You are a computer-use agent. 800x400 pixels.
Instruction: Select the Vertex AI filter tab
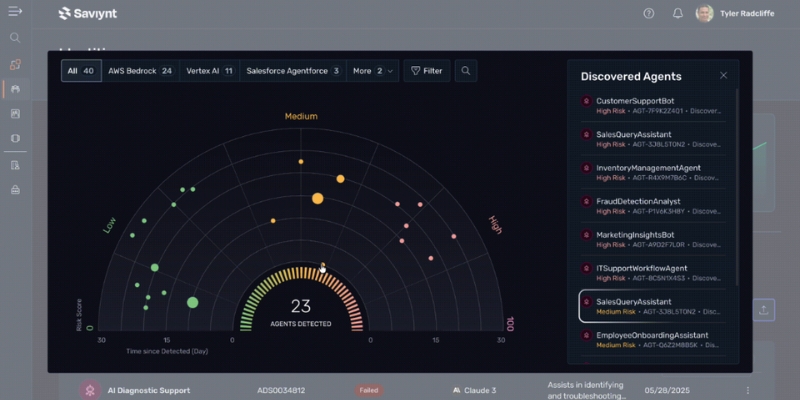[210, 71]
